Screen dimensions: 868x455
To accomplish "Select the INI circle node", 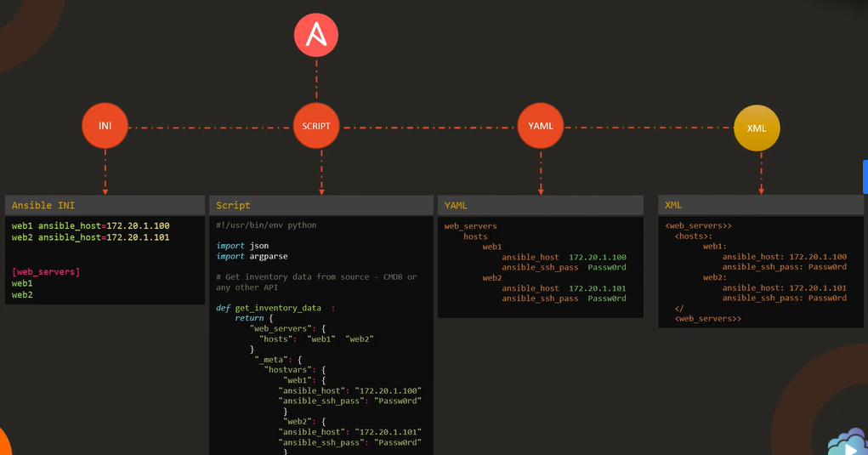I will [x=105, y=126].
